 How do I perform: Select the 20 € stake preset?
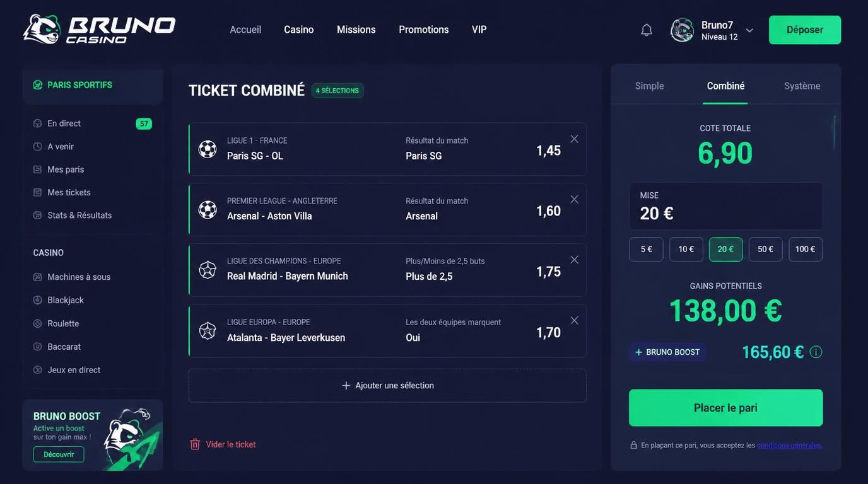pos(726,250)
